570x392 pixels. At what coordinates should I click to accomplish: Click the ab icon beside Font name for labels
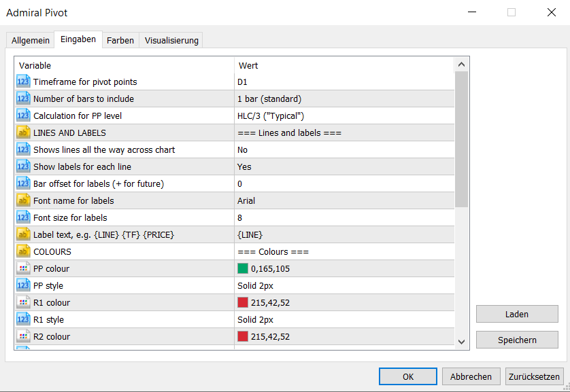[23, 200]
